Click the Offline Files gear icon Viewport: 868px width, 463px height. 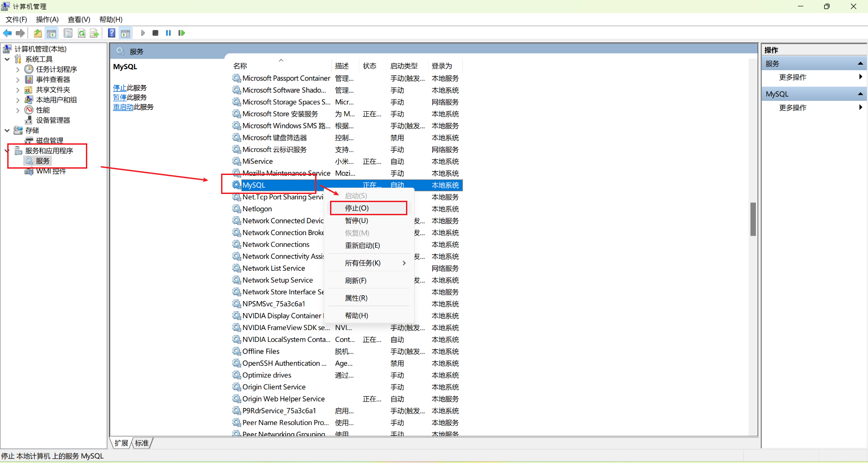click(236, 351)
